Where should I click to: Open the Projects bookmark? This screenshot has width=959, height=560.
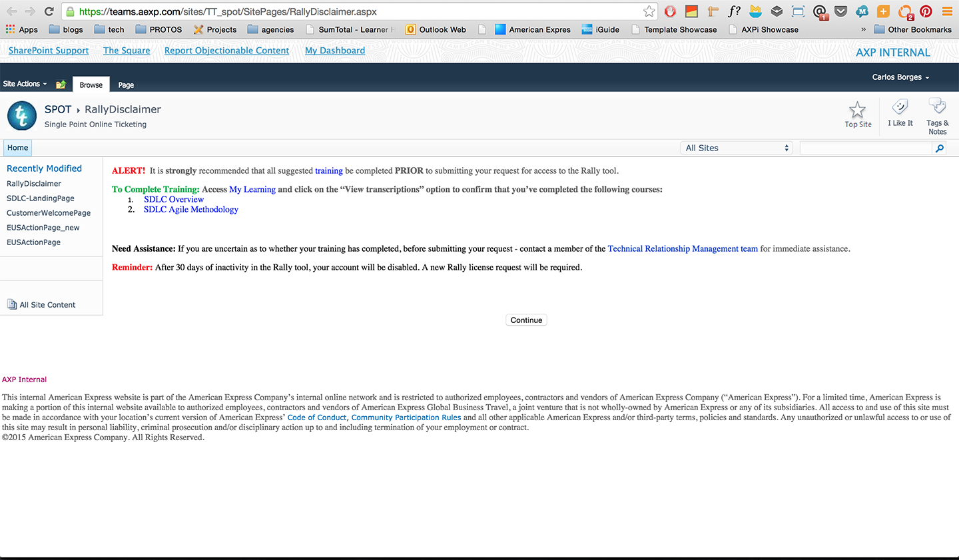(x=215, y=29)
